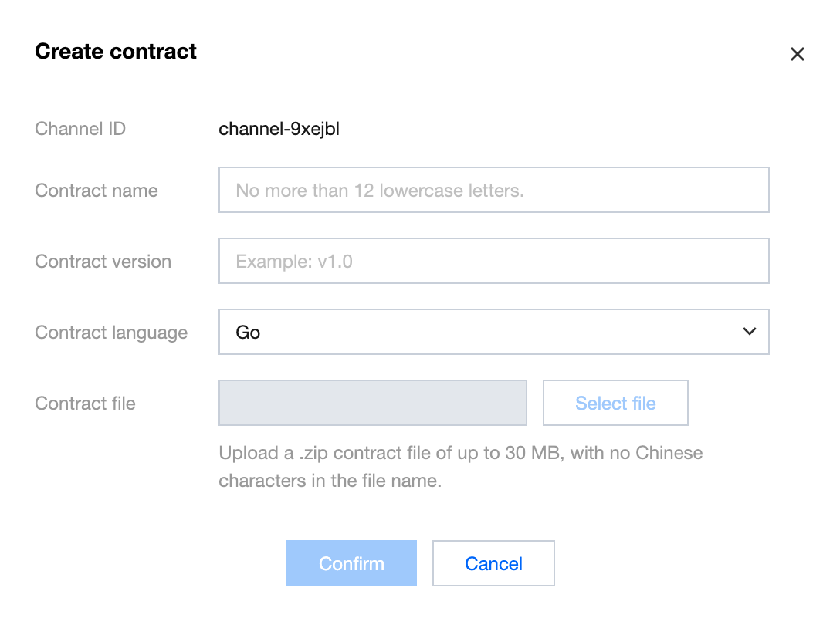840x625 pixels.
Task: Confirm the contract creation
Action: click(x=351, y=563)
